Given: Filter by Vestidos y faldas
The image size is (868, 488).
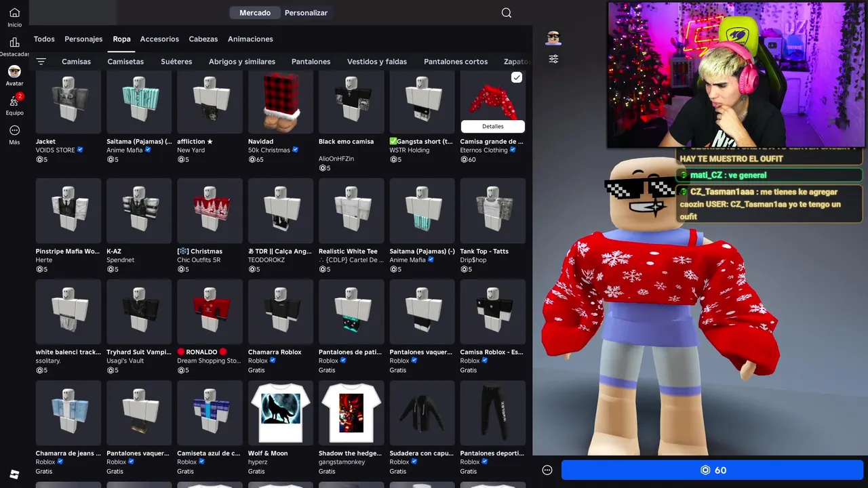Looking at the screenshot, I should point(377,62).
